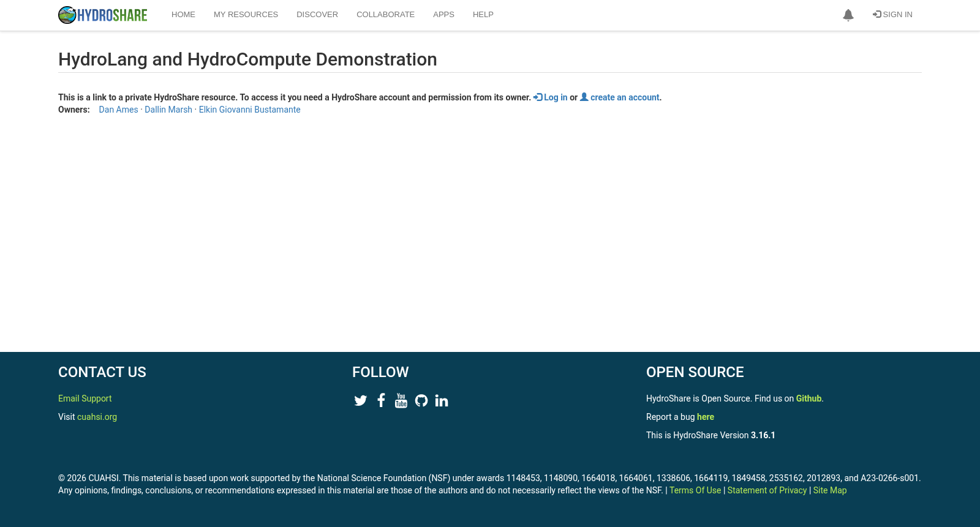Open the Github text link
Viewport: 980px width, 527px height.
click(x=809, y=398)
